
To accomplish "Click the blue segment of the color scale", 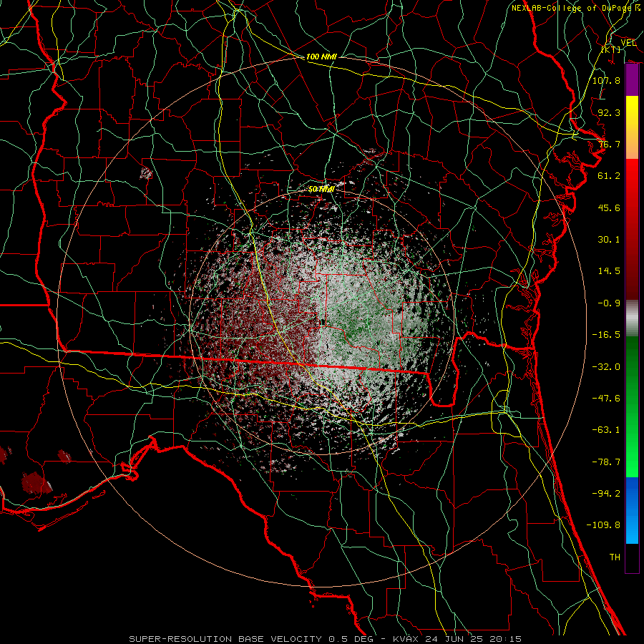I will coord(632,510).
